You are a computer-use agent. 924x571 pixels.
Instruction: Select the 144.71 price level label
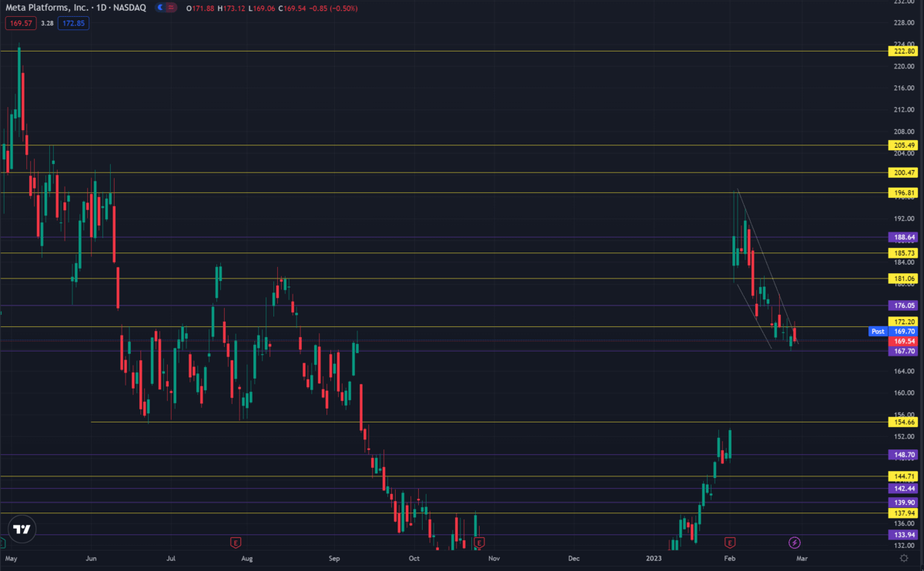pyautogui.click(x=902, y=477)
